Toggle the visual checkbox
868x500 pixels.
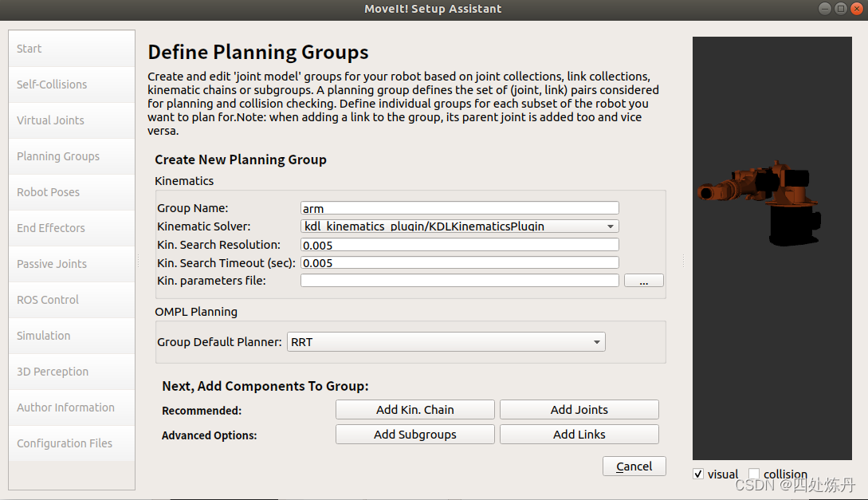(x=698, y=474)
